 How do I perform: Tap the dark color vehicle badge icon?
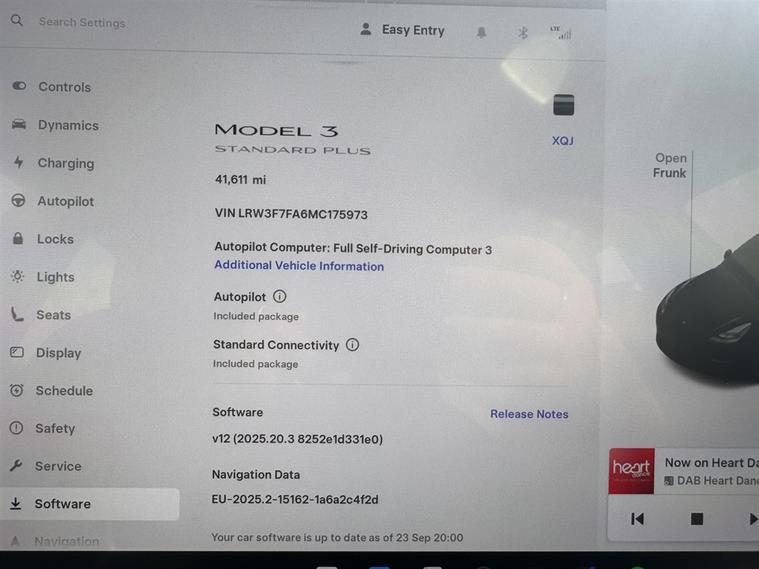point(563,105)
